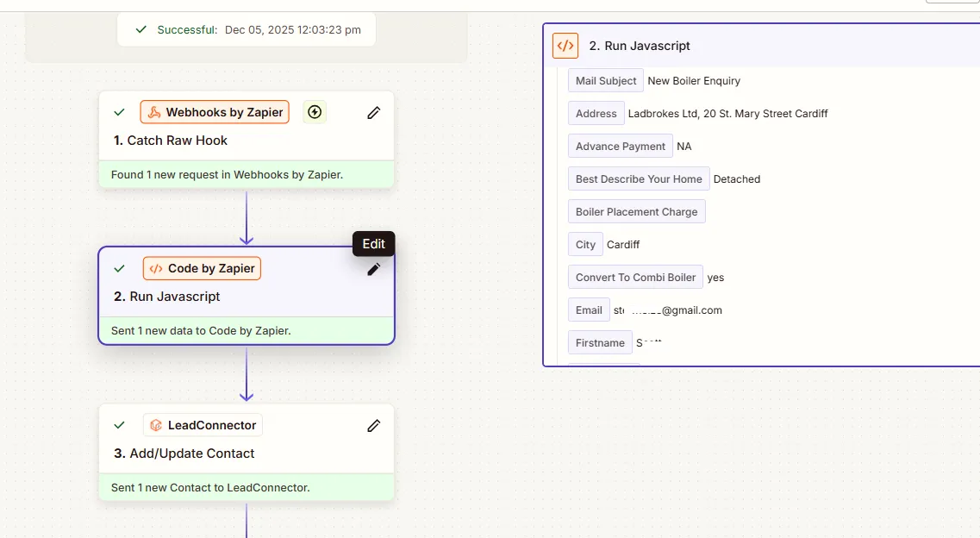Click 'Sent 1 new Contact to LeadConnector.'
The height and width of the screenshot is (538, 980).
coord(210,487)
